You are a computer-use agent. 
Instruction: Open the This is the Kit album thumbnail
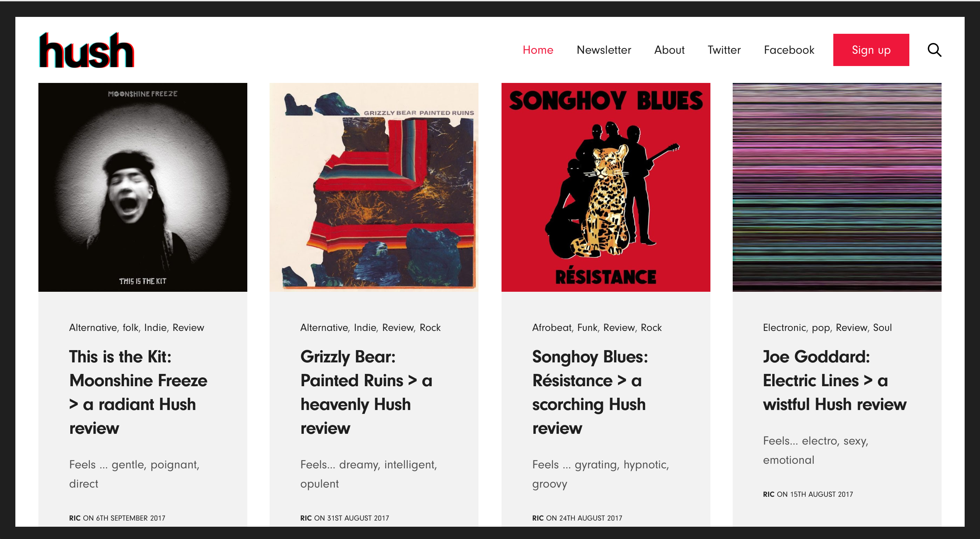click(142, 187)
